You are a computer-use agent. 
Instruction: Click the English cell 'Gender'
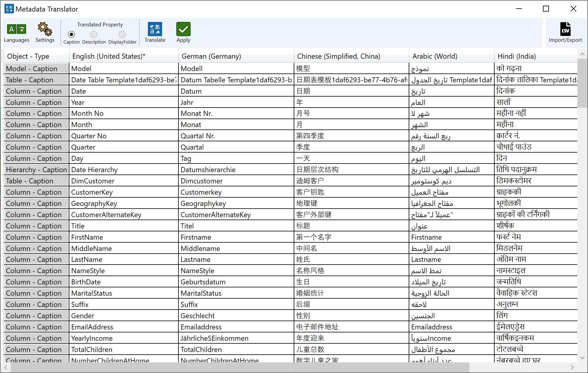pyautogui.click(x=124, y=316)
